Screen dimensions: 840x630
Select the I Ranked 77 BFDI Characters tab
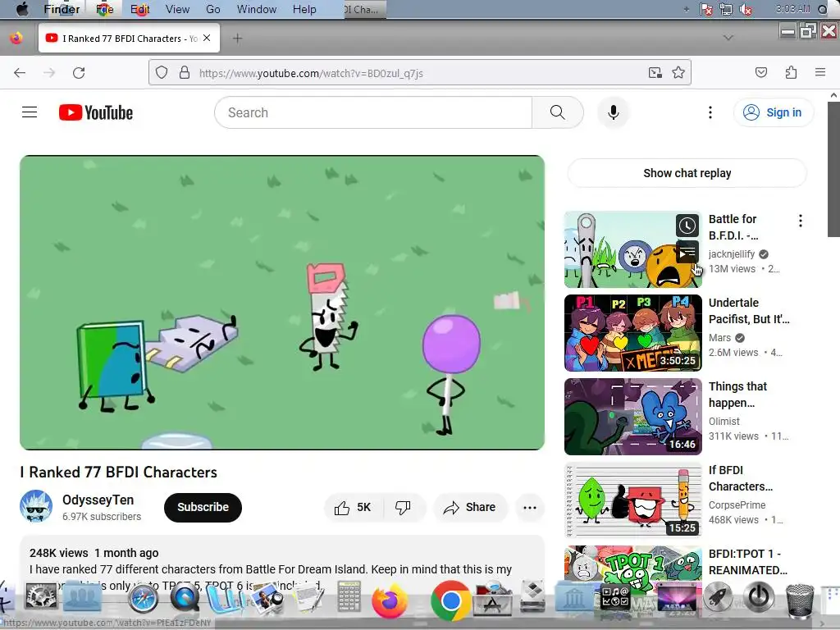tap(129, 38)
